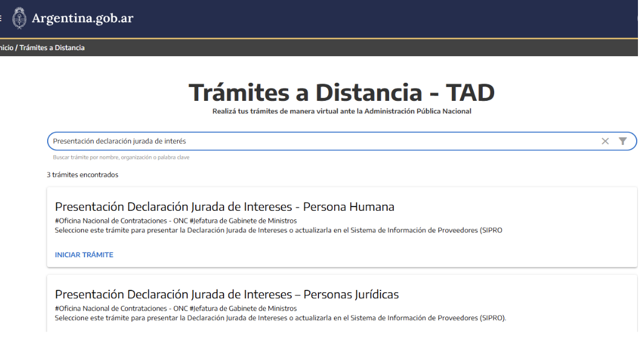Screen dimensions: 644x337
Task: Open the Persona Humana declaration title
Action: 225,207
